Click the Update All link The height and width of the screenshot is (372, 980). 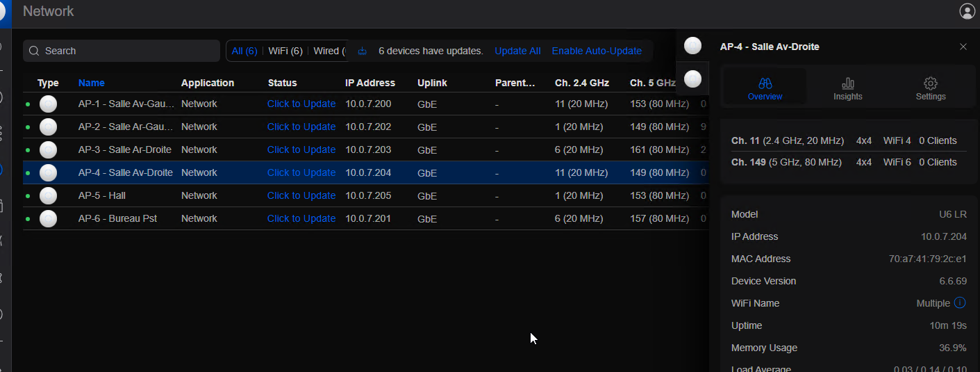click(517, 51)
